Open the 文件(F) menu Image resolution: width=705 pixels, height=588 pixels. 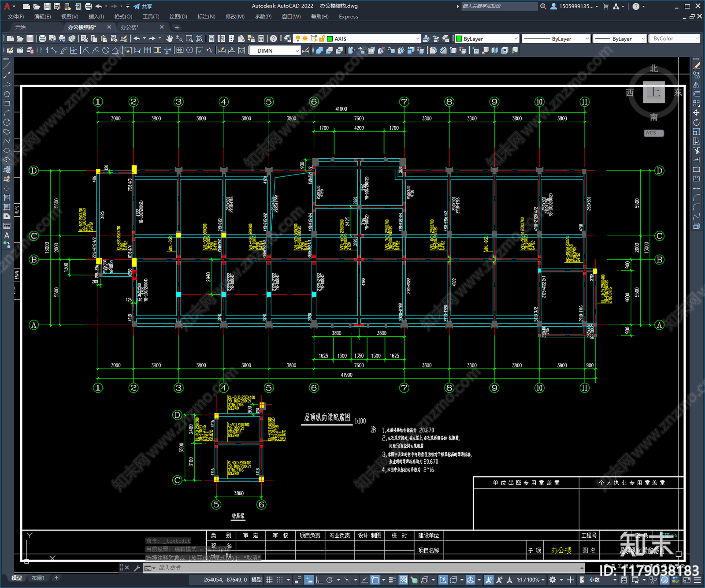[x=15, y=17]
